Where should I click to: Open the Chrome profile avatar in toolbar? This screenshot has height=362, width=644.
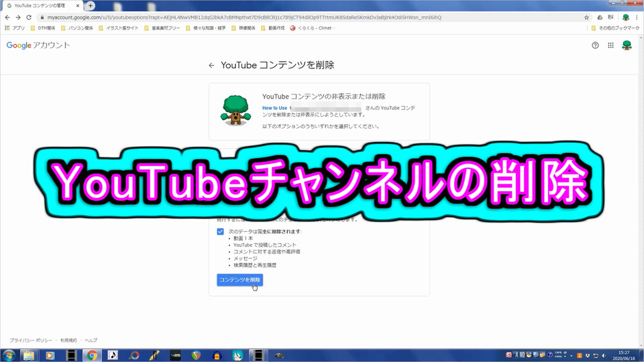625,17
